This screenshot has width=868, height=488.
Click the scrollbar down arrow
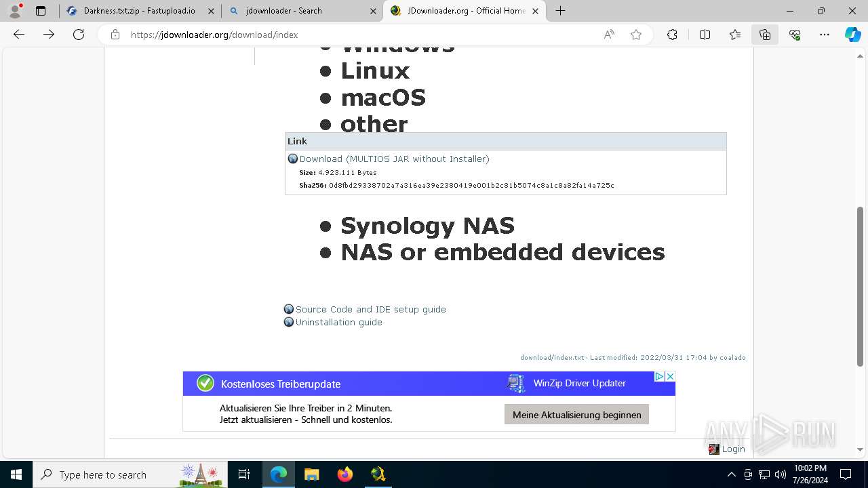point(861,449)
